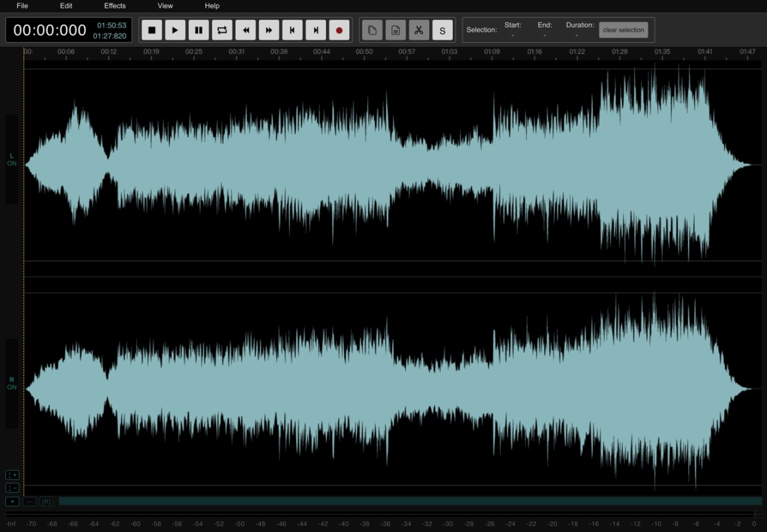Viewport: 767px width, 532px height.
Task: Click the Paste icon
Action: (396, 30)
